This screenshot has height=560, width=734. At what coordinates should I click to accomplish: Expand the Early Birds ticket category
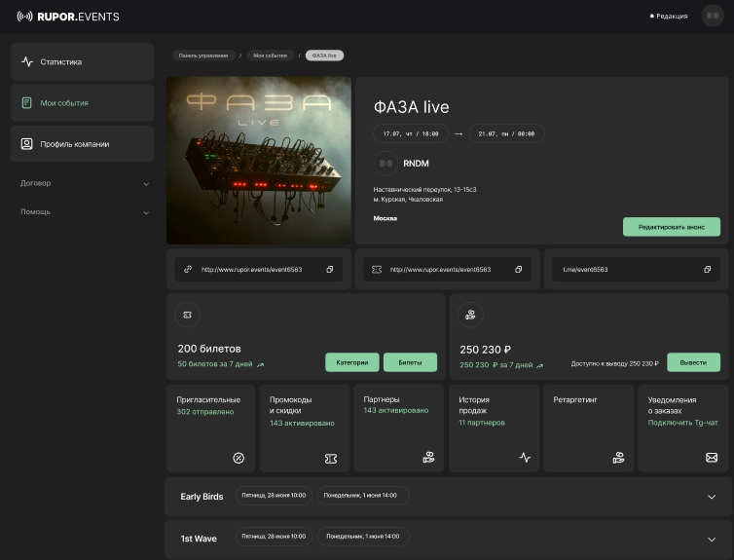[712, 497]
